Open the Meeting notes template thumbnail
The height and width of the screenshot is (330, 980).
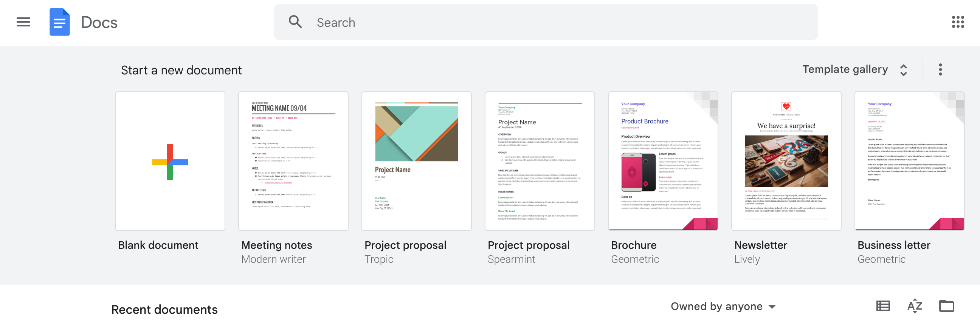[293, 161]
